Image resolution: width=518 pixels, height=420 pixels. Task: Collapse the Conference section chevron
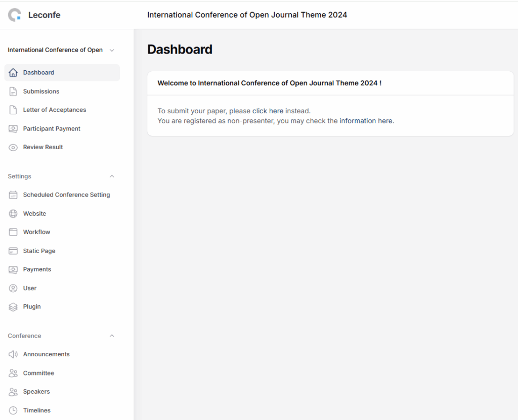tap(112, 336)
